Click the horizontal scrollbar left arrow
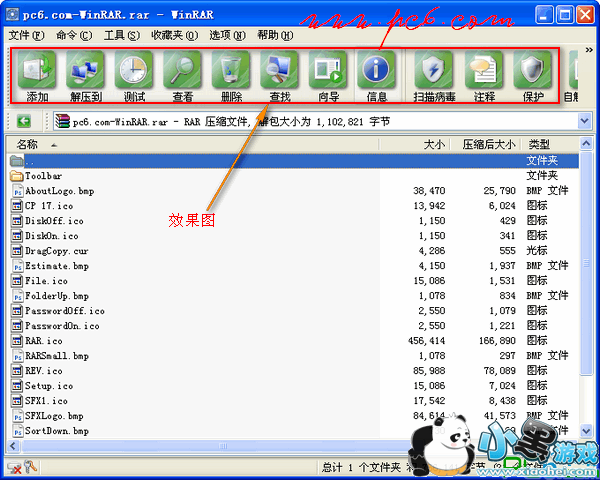600x480 pixels. click(x=13, y=446)
